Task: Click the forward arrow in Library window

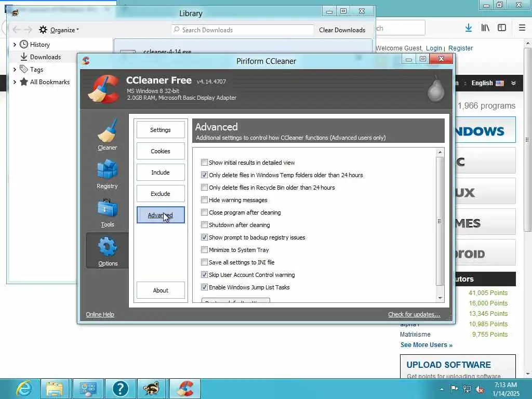Action: (28, 30)
